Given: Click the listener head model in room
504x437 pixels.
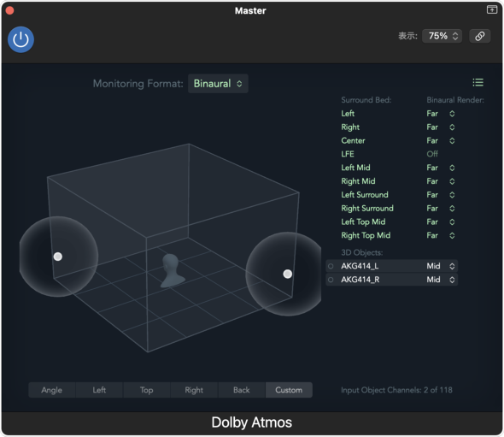Looking at the screenshot, I should click(x=173, y=270).
